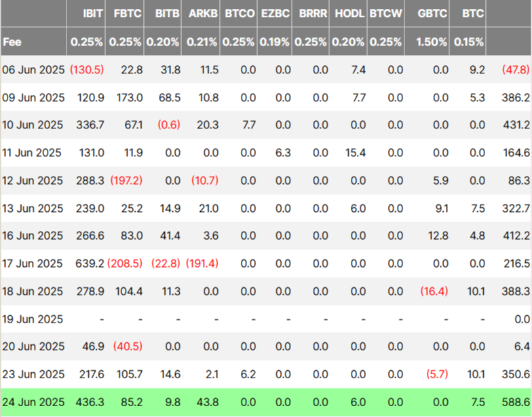The image size is (532, 417).
Task: Click the FBTC outflow value (40.5)
Action: click(x=128, y=346)
